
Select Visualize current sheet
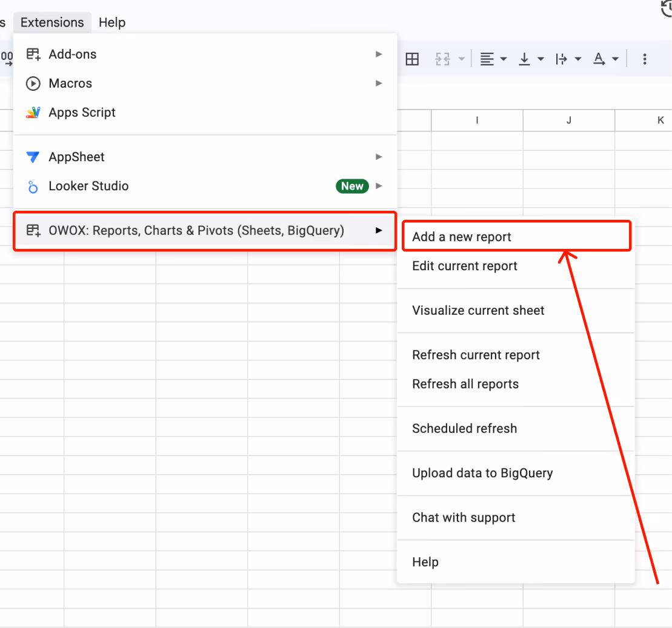(x=516, y=311)
